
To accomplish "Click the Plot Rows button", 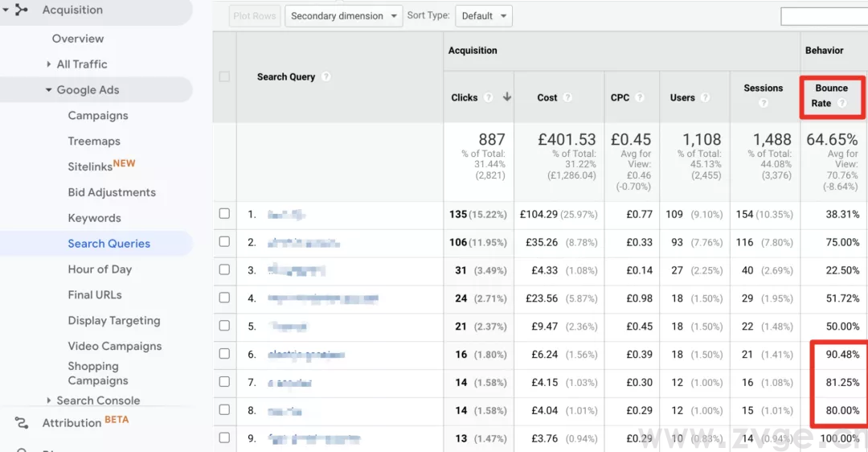I will click(254, 16).
